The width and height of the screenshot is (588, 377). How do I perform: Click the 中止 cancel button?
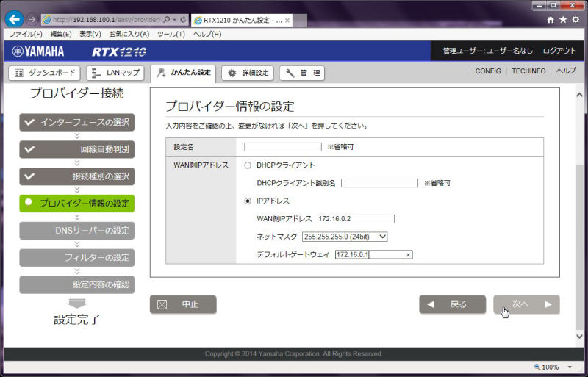tap(183, 304)
